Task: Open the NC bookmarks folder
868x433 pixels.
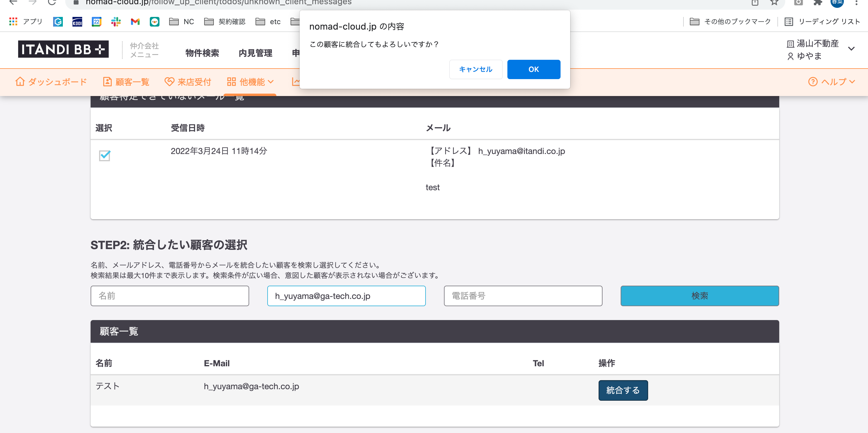Action: point(181,21)
